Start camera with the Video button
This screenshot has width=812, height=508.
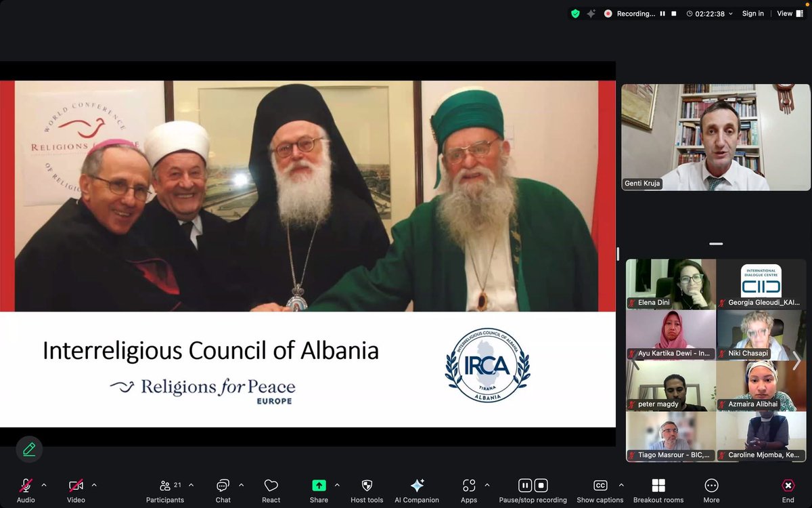[x=76, y=490]
